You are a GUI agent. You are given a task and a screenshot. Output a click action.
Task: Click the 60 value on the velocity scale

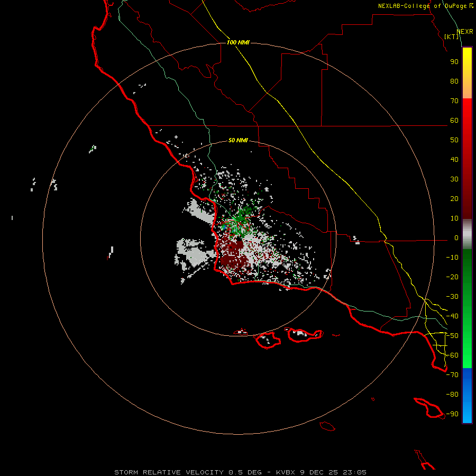454,121
